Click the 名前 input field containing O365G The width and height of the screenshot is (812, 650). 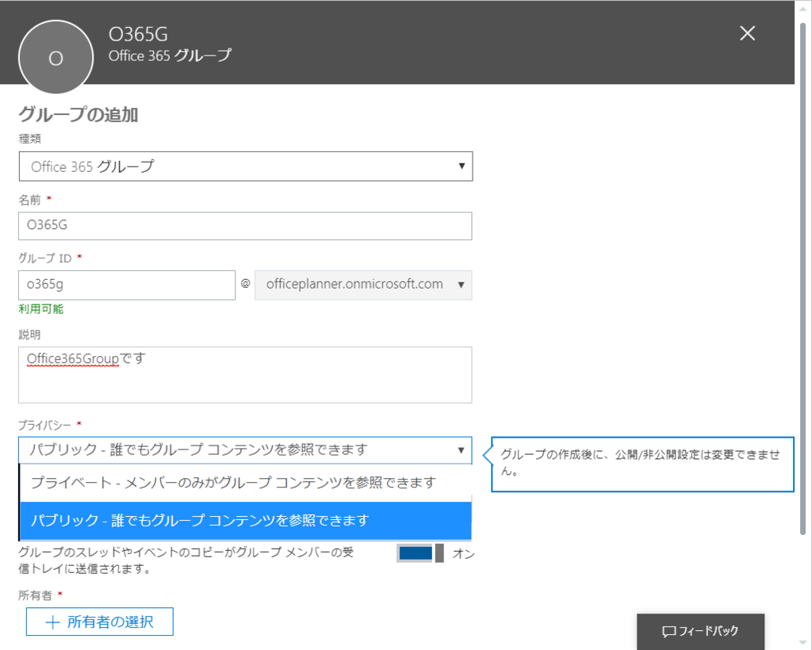(x=245, y=226)
